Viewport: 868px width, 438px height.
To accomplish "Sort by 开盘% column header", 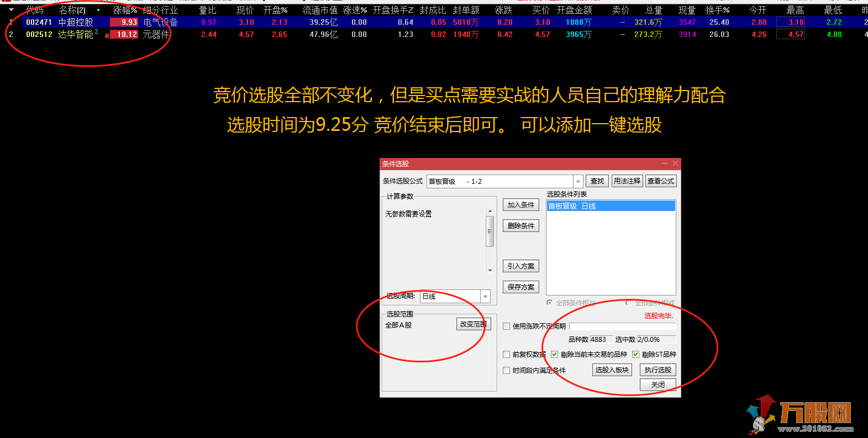I will 275,10.
